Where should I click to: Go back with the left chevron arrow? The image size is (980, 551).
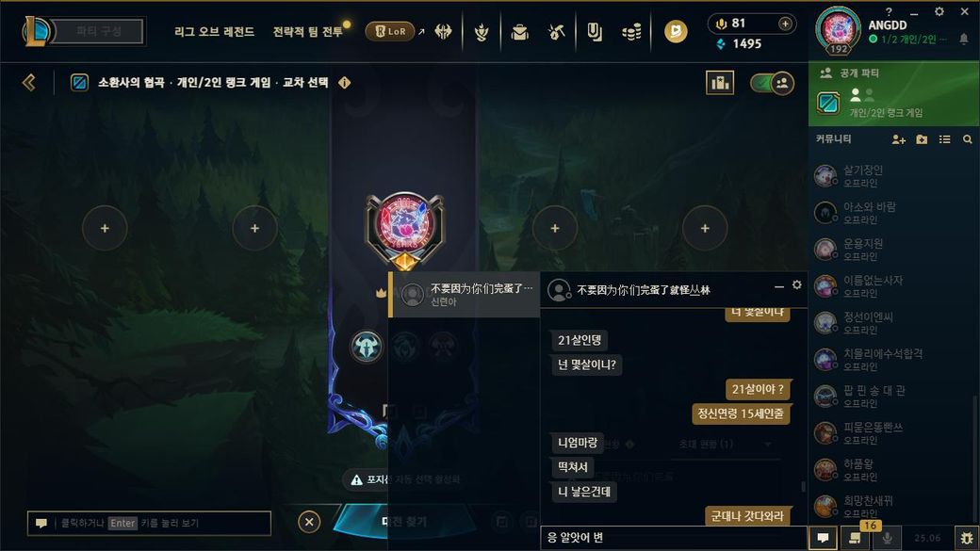29,83
